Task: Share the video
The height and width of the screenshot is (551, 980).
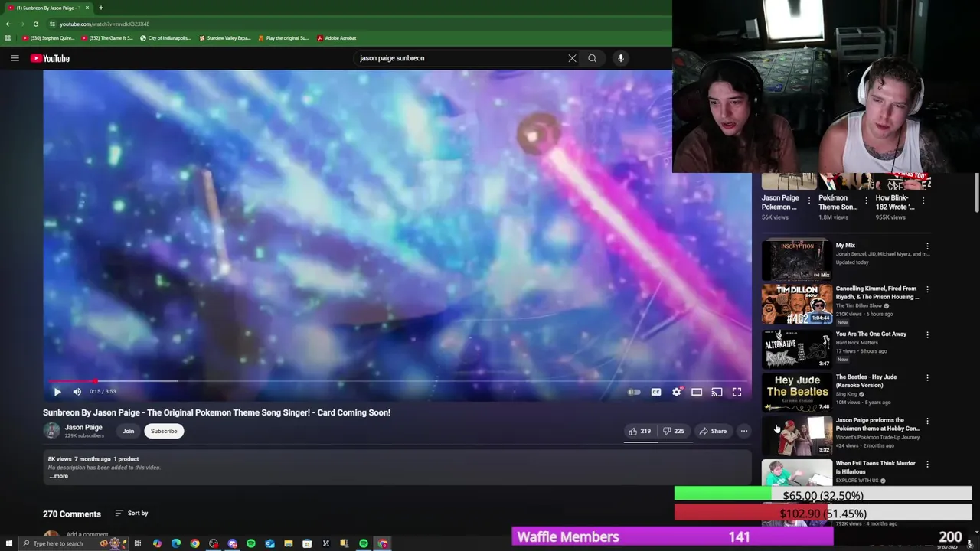Action: point(713,431)
